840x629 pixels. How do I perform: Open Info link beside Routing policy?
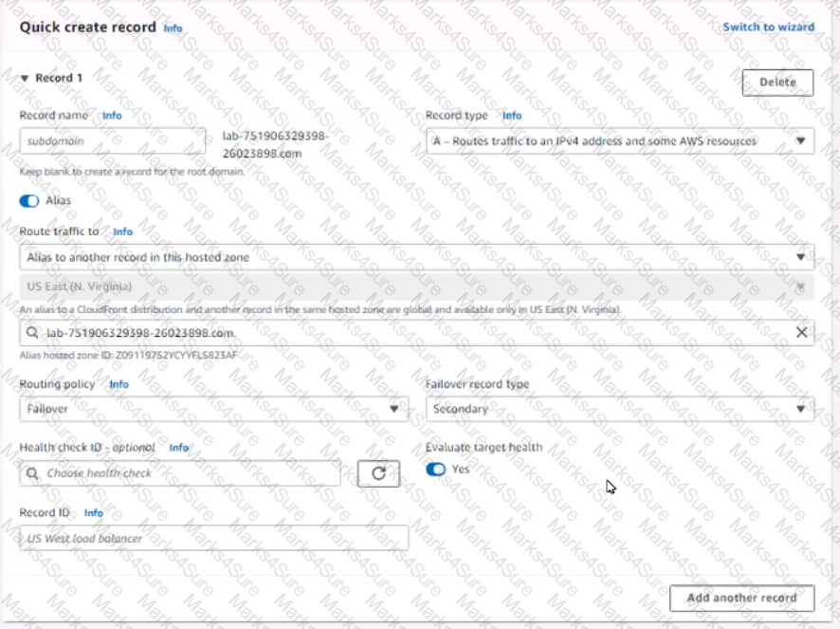[119, 384]
